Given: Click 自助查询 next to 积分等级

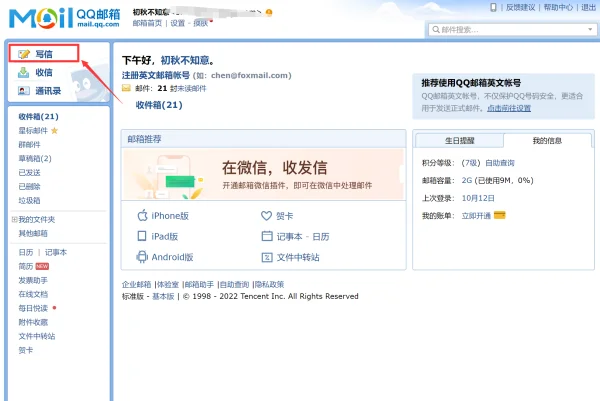Looking at the screenshot, I should pyautogui.click(x=500, y=163).
